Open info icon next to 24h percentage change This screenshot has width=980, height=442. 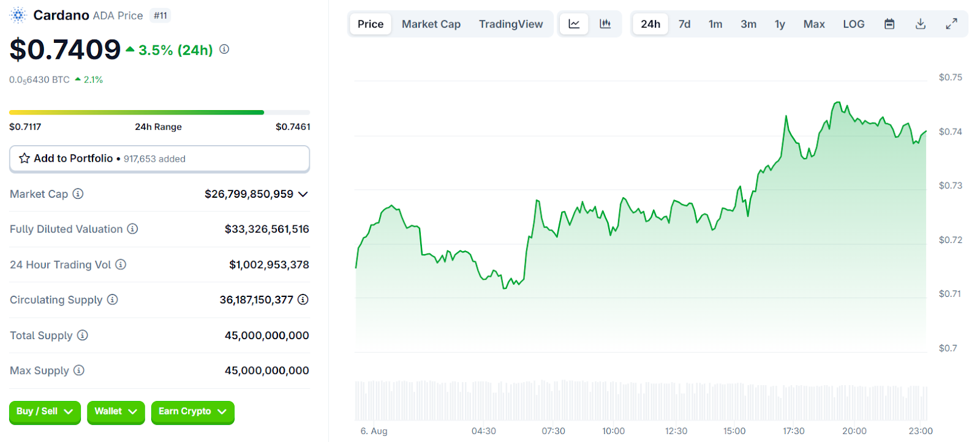tap(224, 49)
